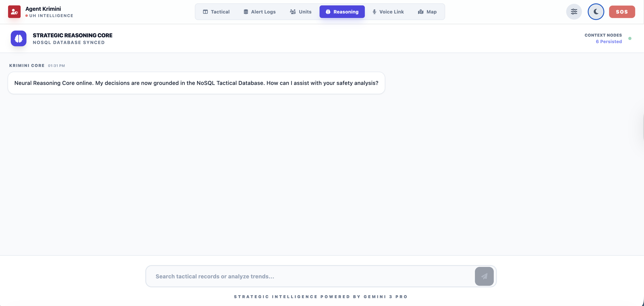Click the microphone icon on Voice Link
644x306 pixels.
pyautogui.click(x=374, y=12)
